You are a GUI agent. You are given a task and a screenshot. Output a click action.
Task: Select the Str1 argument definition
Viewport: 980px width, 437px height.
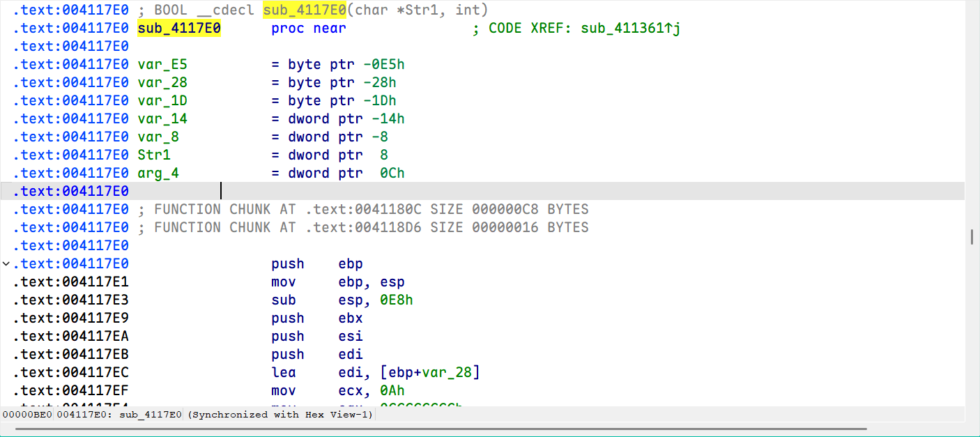point(154,155)
